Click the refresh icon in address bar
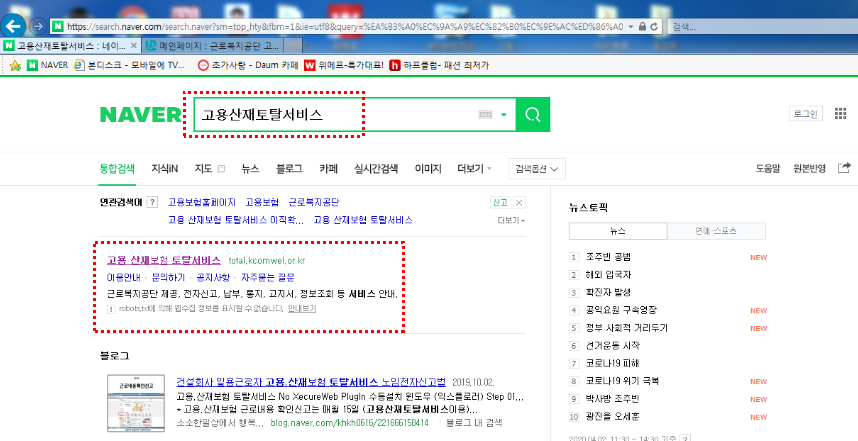Image resolution: width=858 pixels, height=441 pixels. [x=653, y=26]
